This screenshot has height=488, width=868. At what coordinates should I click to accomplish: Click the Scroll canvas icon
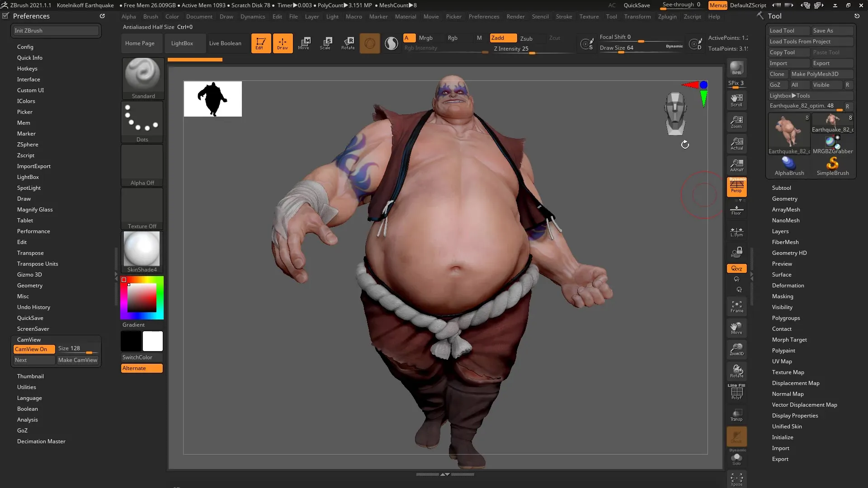coord(736,100)
